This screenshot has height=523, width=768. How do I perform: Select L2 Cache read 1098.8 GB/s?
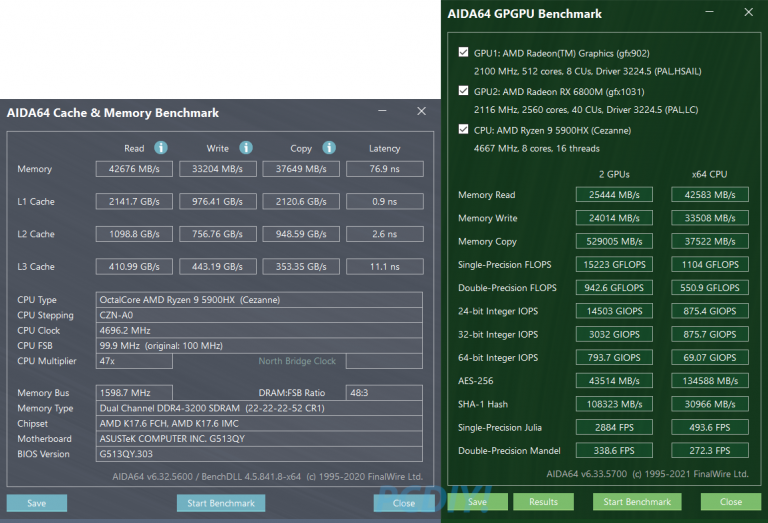(x=134, y=234)
